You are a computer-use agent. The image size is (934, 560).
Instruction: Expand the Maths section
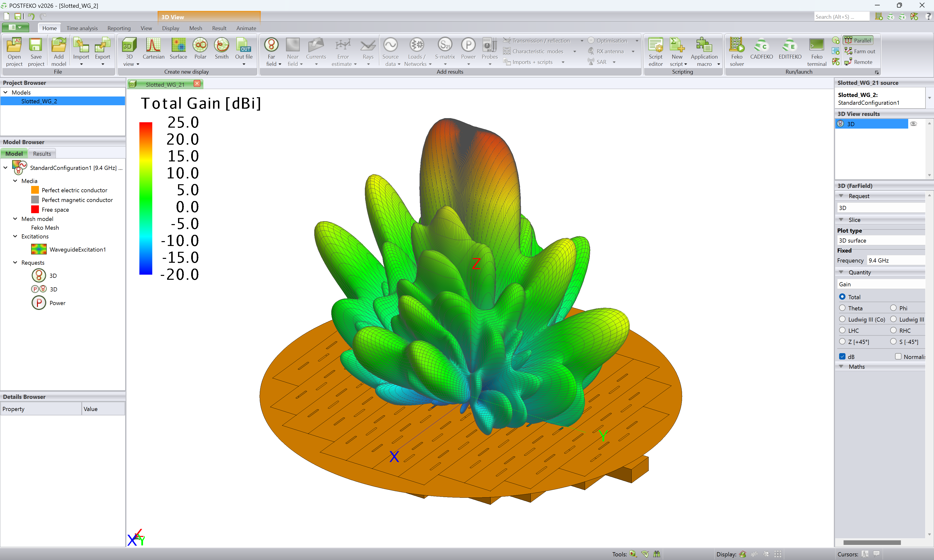[841, 367]
